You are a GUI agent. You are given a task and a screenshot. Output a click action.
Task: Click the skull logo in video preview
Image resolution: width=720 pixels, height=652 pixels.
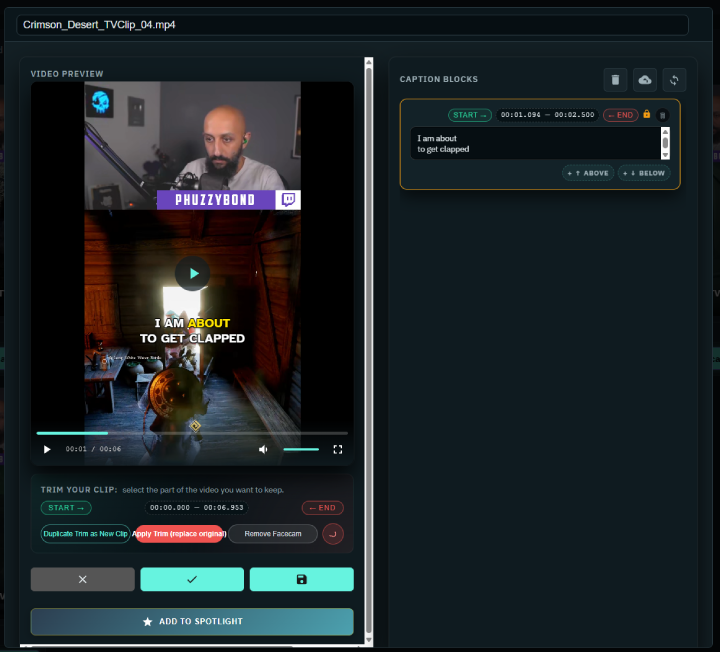100,102
